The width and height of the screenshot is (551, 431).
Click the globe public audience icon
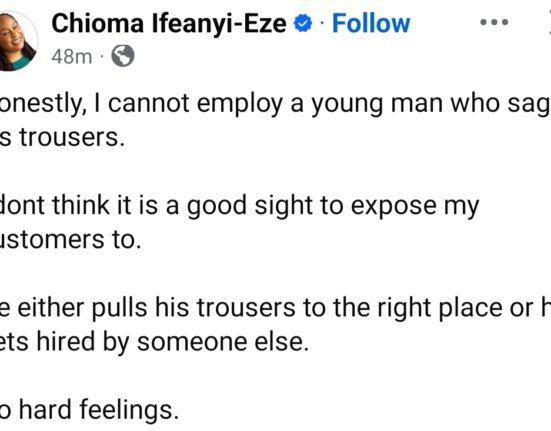[x=123, y=56]
